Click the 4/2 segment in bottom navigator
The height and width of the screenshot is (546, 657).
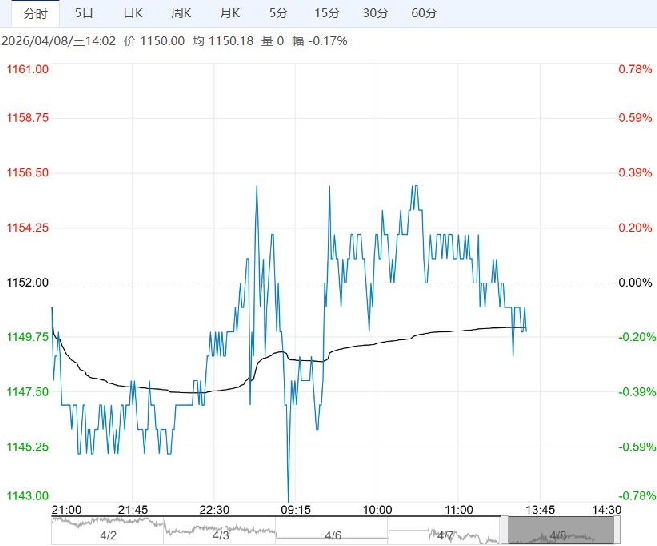point(107,535)
